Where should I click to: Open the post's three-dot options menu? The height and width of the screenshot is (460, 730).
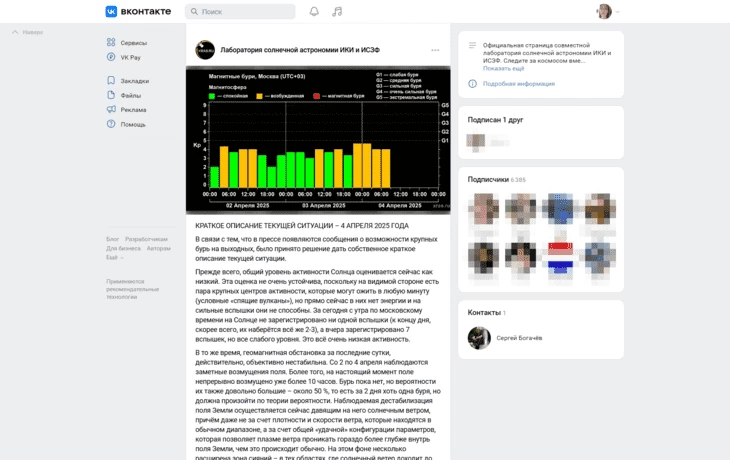[435, 50]
